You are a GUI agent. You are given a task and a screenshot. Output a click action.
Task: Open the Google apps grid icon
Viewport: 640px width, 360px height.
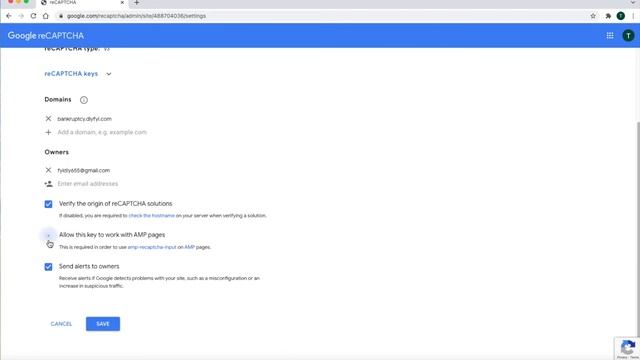click(610, 36)
